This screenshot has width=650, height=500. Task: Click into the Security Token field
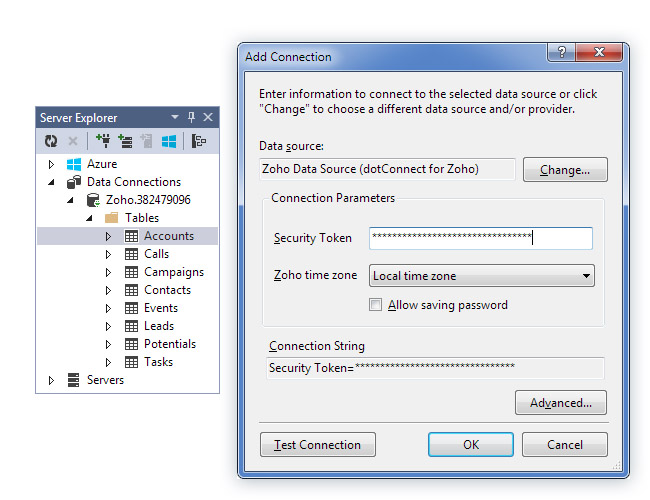click(x=480, y=238)
